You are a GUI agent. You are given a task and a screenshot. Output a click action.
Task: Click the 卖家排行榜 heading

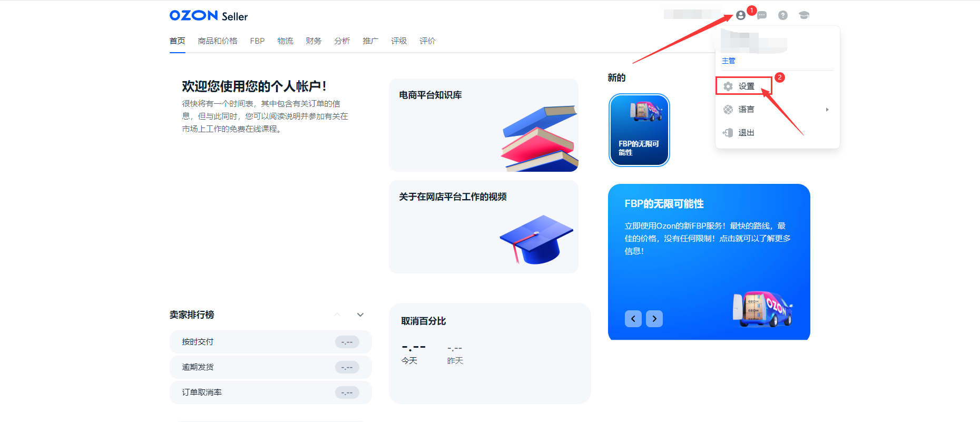(x=192, y=315)
